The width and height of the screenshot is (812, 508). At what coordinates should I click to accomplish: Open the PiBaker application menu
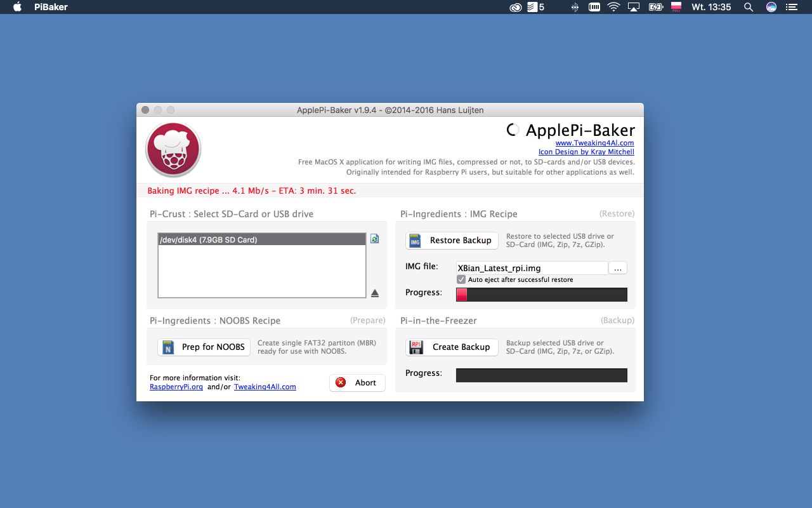pyautogui.click(x=51, y=7)
